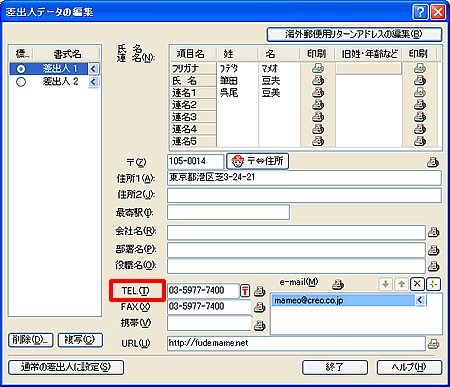
Task: Toggle 旧姓 print icon in 連名4 row
Action: click(420, 129)
